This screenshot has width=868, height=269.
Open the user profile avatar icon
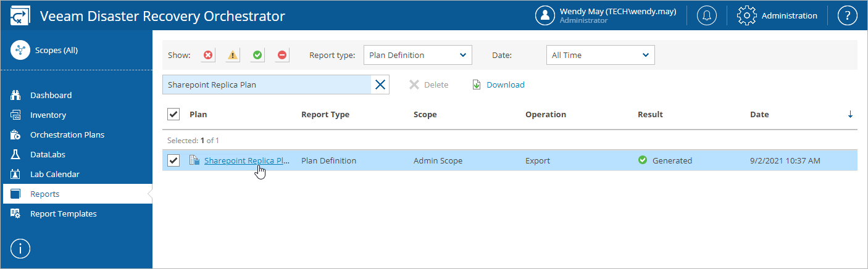[x=545, y=16]
